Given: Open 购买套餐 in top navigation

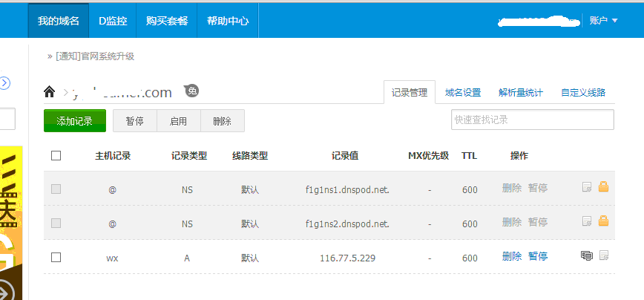Looking at the screenshot, I should tap(167, 21).
